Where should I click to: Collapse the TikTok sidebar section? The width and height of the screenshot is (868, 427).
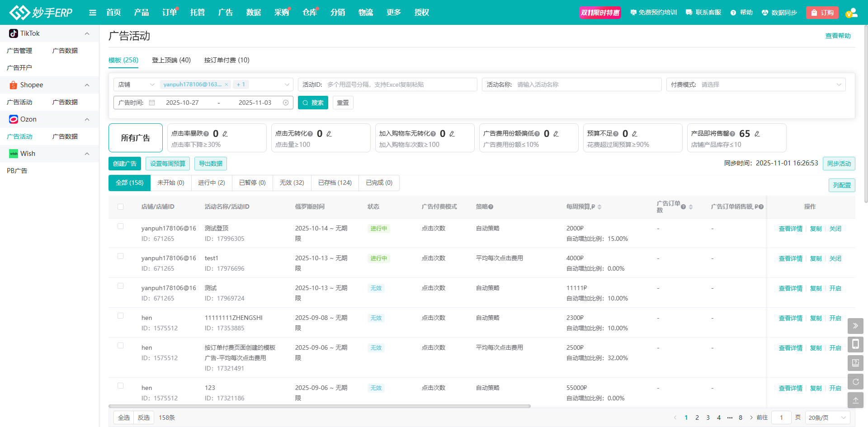point(87,33)
